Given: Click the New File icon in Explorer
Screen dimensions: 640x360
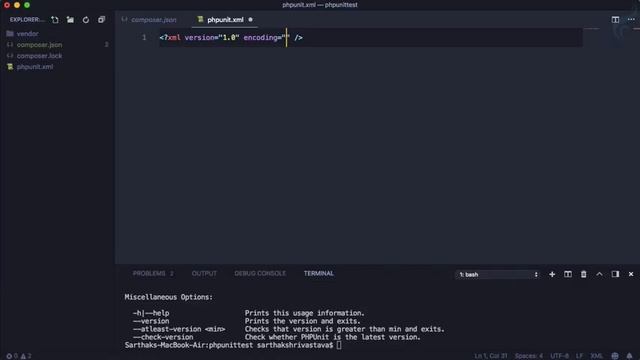Looking at the screenshot, I should pos(55,20).
